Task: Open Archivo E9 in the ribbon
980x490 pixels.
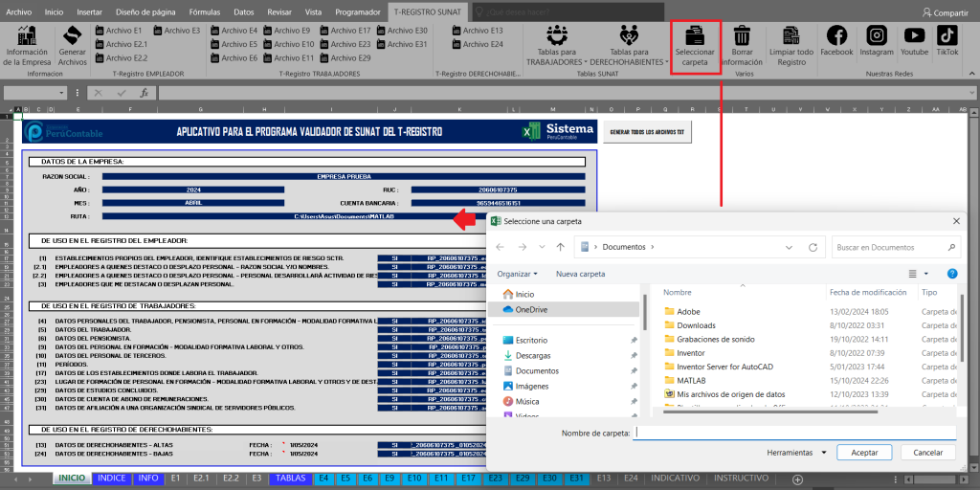Action: coord(287,30)
